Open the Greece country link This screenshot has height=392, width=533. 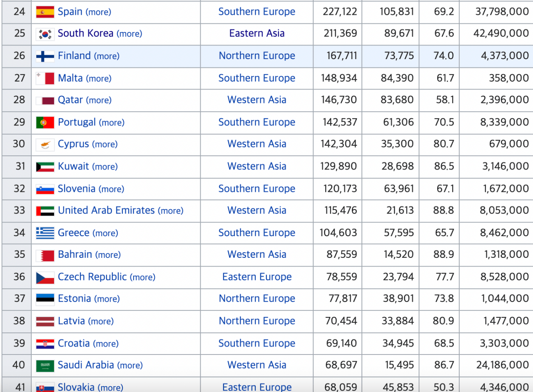point(74,232)
